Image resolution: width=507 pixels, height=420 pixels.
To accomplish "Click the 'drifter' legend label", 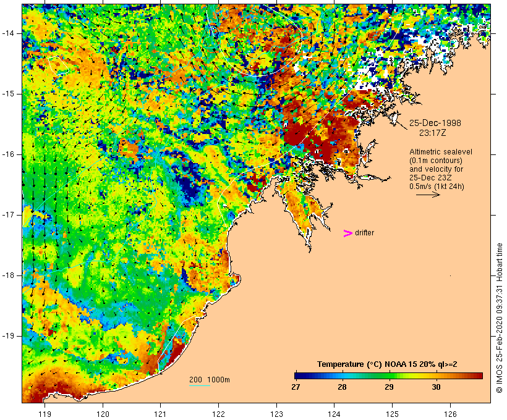I will click(364, 233).
